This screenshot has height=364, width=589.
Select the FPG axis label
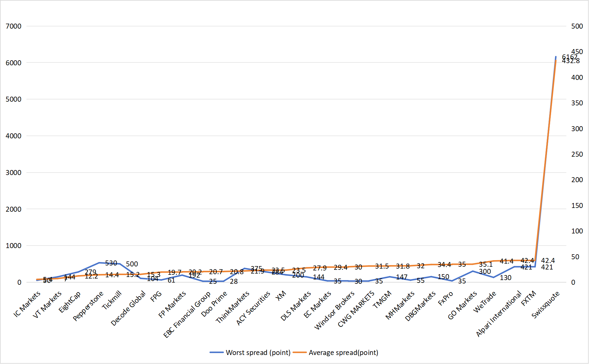click(156, 296)
